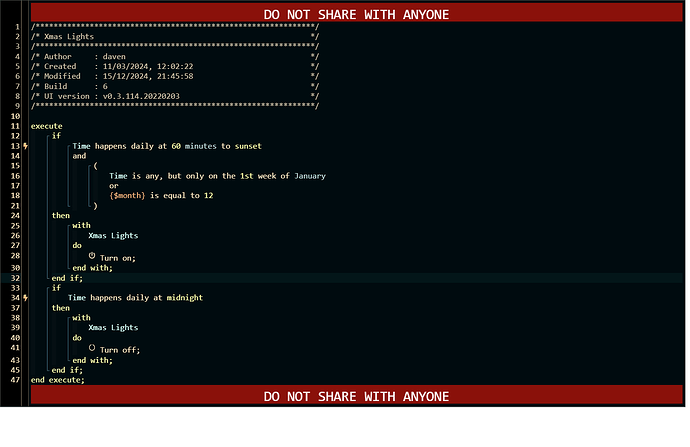The width and height of the screenshot is (690, 447).
Task: Click the power icon beside Turn off
Action: pyautogui.click(x=92, y=349)
